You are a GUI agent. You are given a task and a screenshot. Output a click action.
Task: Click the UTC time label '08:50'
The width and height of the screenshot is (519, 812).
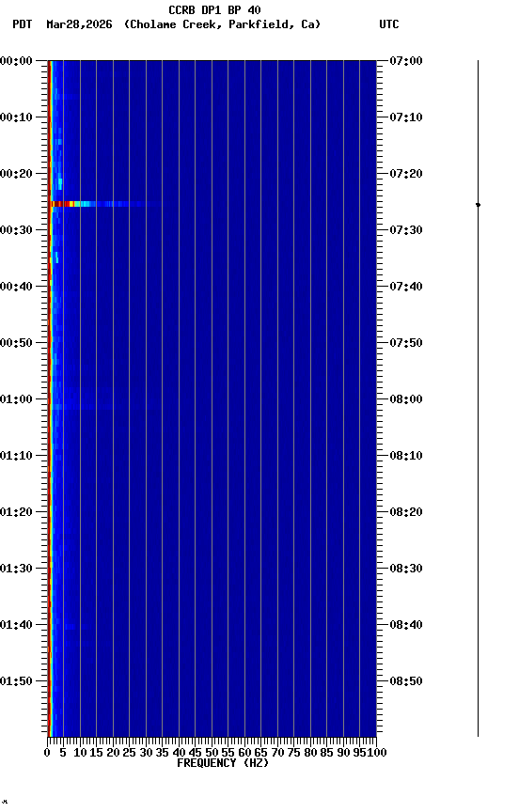pos(406,681)
